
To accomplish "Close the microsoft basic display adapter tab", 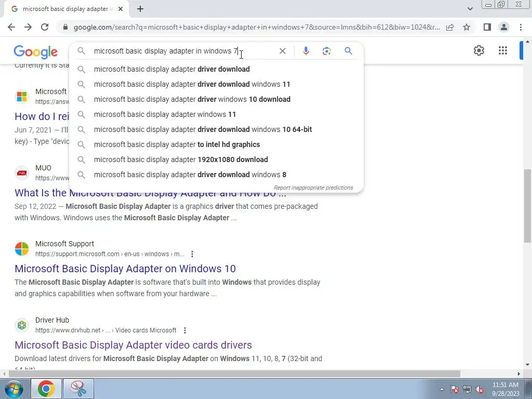I will tap(121, 9).
